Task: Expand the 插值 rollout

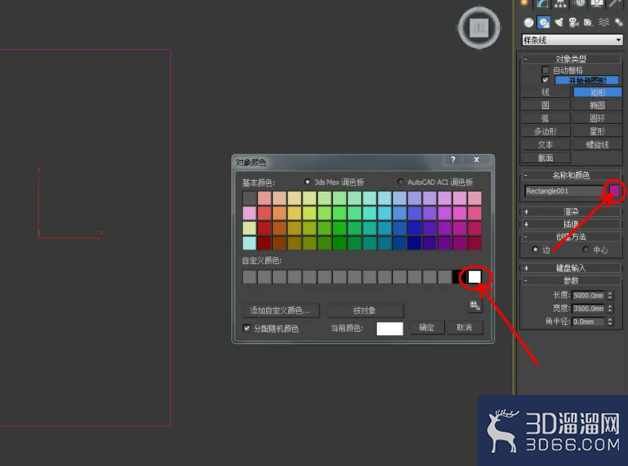Action: [x=571, y=224]
